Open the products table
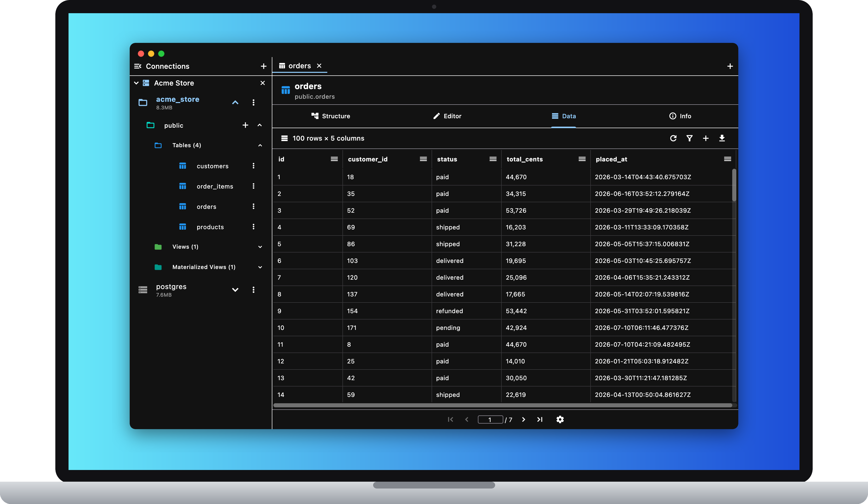868x504 pixels. pos(210,227)
